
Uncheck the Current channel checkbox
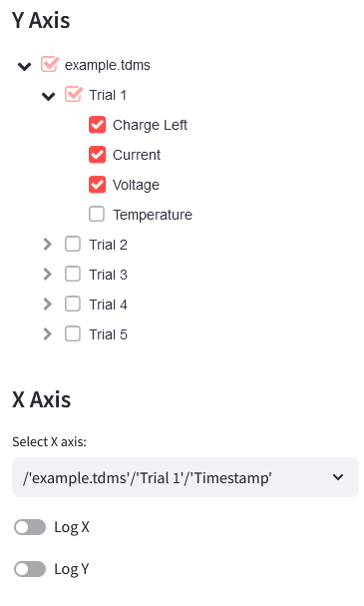pos(97,155)
